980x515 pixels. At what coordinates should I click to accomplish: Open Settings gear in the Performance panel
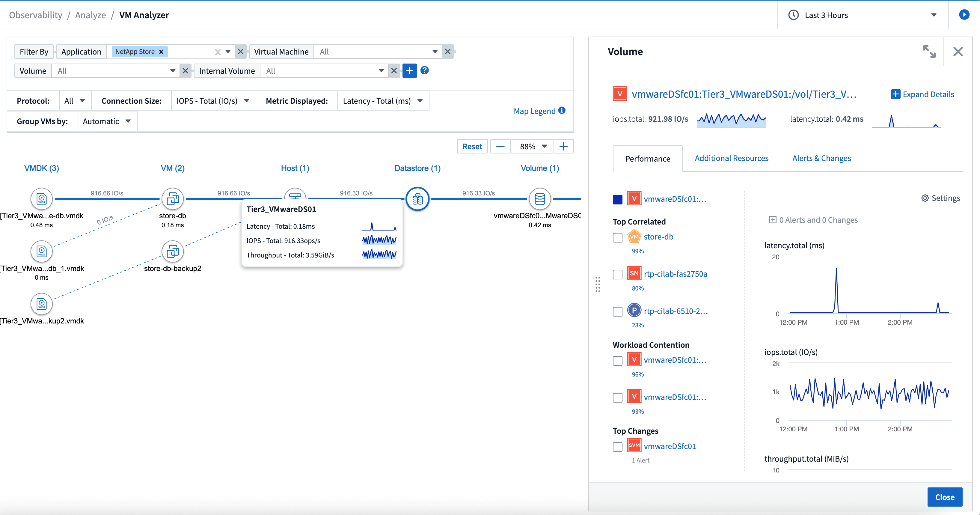(x=925, y=198)
